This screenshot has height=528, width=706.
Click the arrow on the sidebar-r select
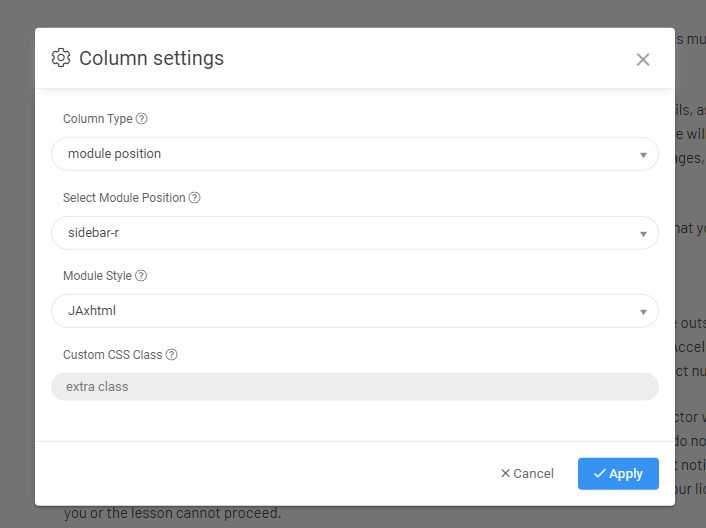pos(643,234)
